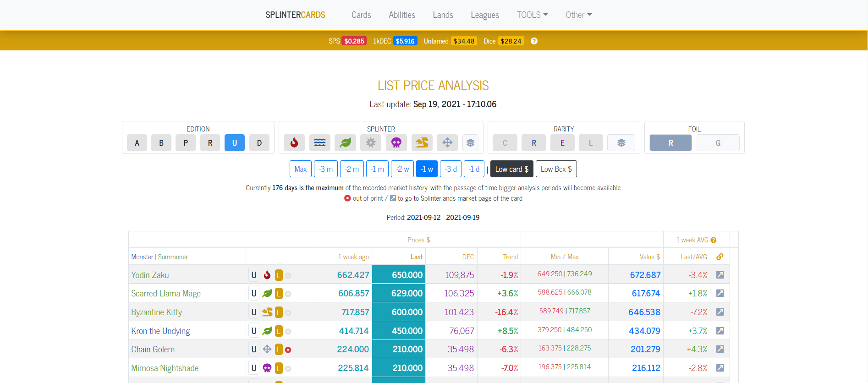Select -1 w analysis period

click(427, 169)
